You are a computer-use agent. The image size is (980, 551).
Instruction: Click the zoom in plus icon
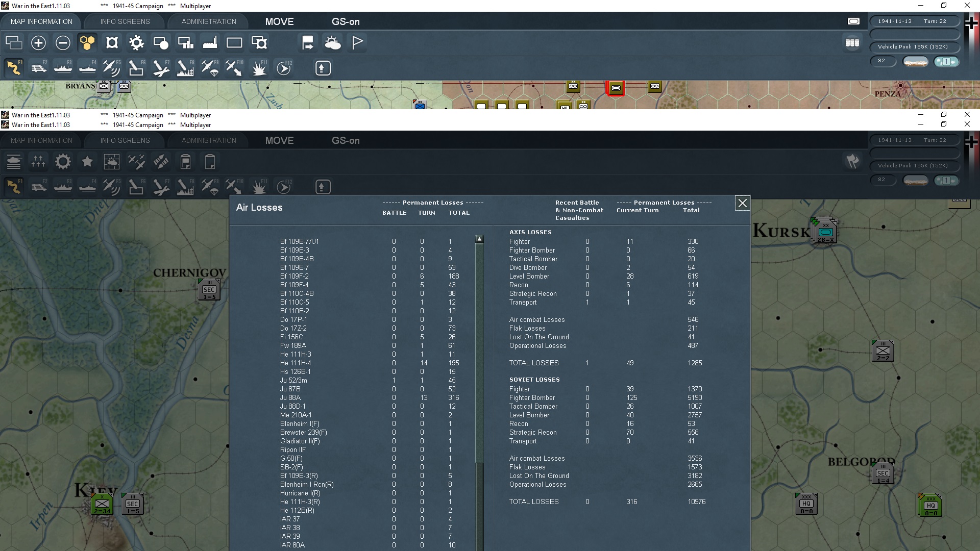click(38, 43)
